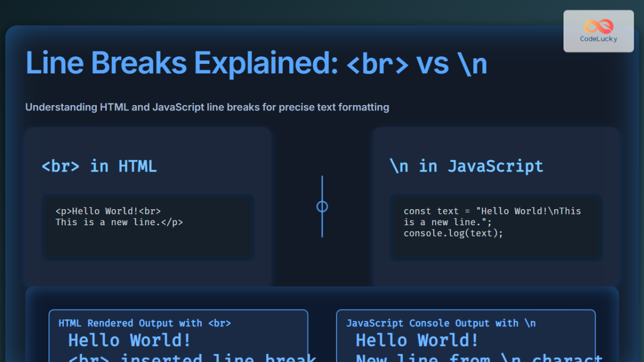Click the understanding line breaks subtitle
This screenshot has width=644, height=362.
[207, 107]
